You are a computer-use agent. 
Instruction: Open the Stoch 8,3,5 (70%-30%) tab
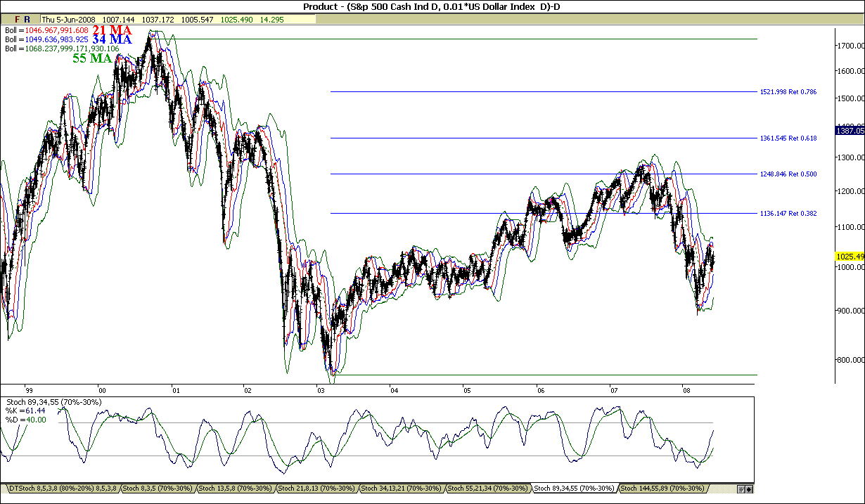158,488
